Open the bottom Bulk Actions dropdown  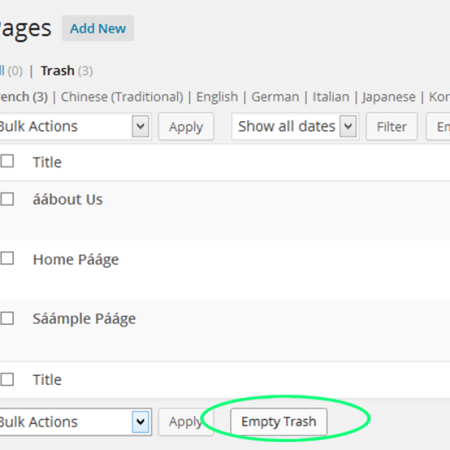pos(75,422)
